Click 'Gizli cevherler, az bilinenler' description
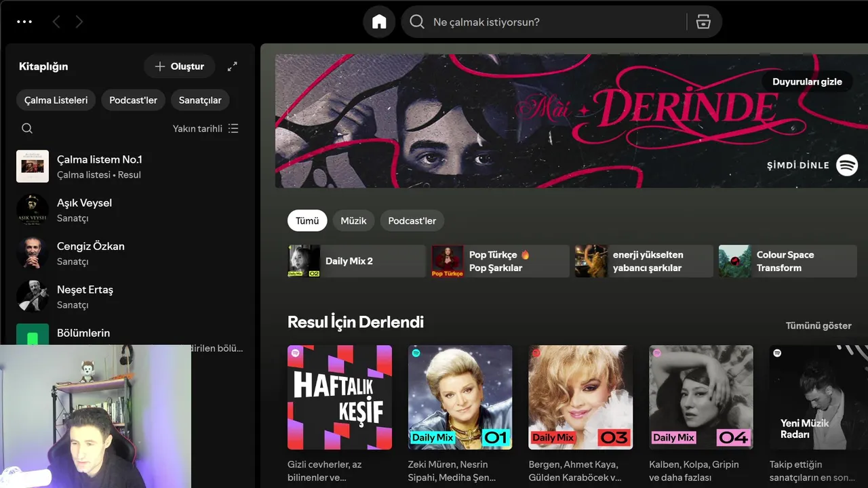The width and height of the screenshot is (868, 488). [x=325, y=471]
